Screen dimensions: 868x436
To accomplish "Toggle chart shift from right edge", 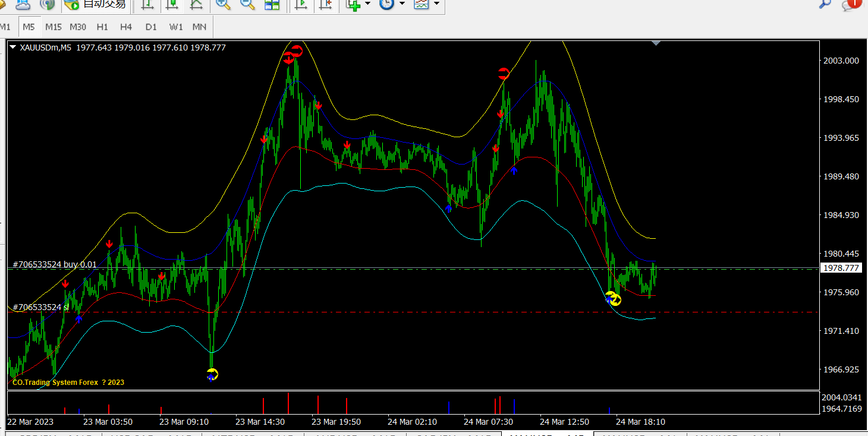I will click(x=325, y=5).
